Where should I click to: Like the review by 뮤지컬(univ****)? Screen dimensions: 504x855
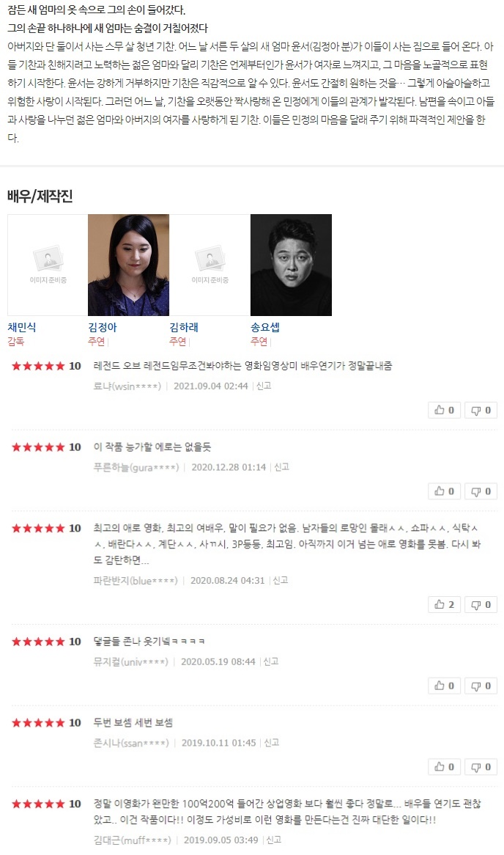click(x=444, y=686)
